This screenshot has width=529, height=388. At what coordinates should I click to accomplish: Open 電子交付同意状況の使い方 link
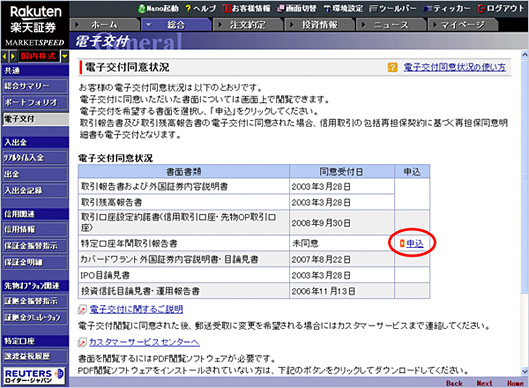pyautogui.click(x=455, y=67)
